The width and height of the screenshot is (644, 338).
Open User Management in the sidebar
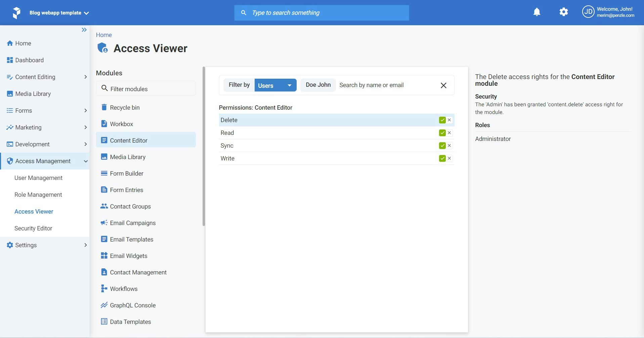[38, 178]
